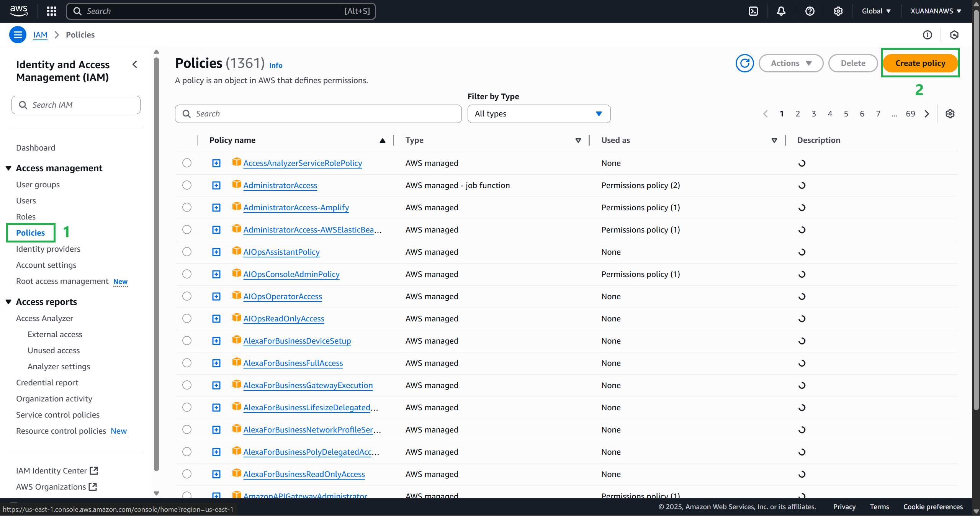Viewport: 980px width, 516px height.
Task: Open the notifications bell
Action: [x=781, y=11]
